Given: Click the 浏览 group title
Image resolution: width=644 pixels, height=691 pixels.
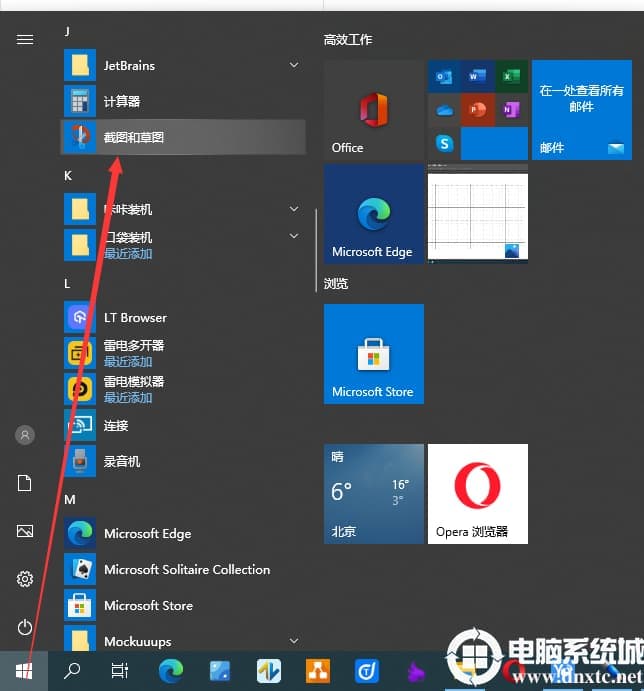Looking at the screenshot, I should coord(336,283).
